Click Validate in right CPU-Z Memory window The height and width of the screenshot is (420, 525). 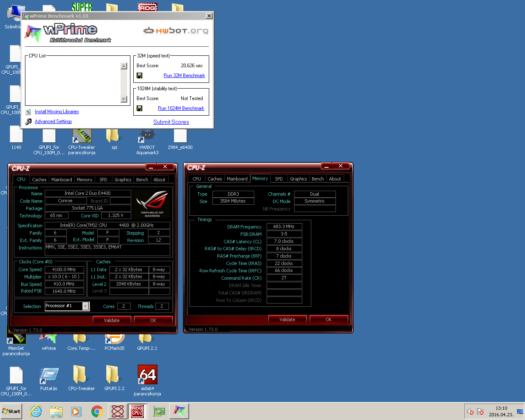tap(287, 320)
